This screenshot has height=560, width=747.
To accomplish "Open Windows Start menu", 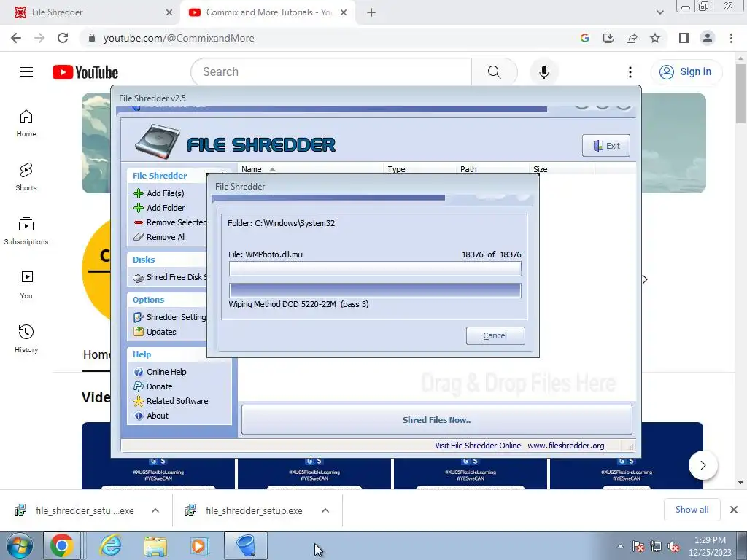I will pos(20,545).
